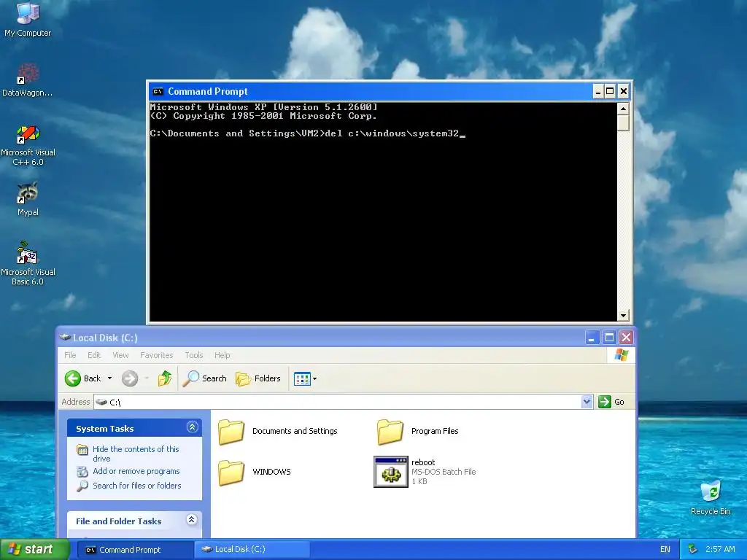Open Search in Explorer toolbar

pos(205,378)
